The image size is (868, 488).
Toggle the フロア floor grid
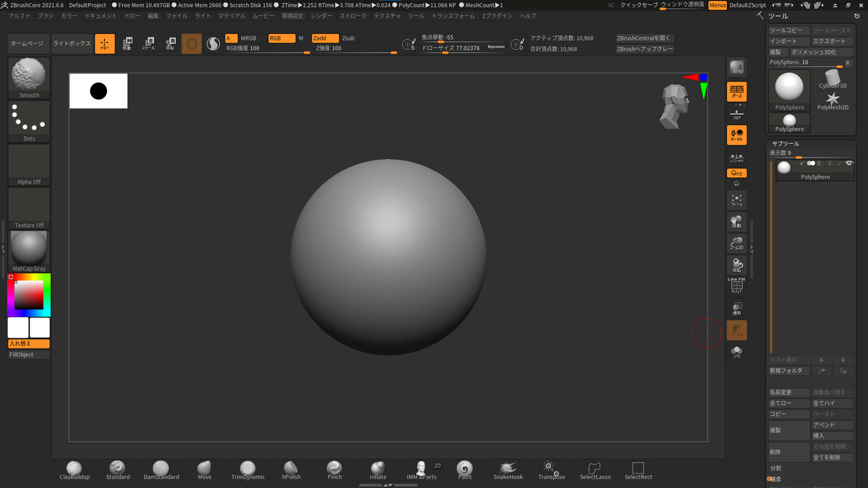[736, 114]
